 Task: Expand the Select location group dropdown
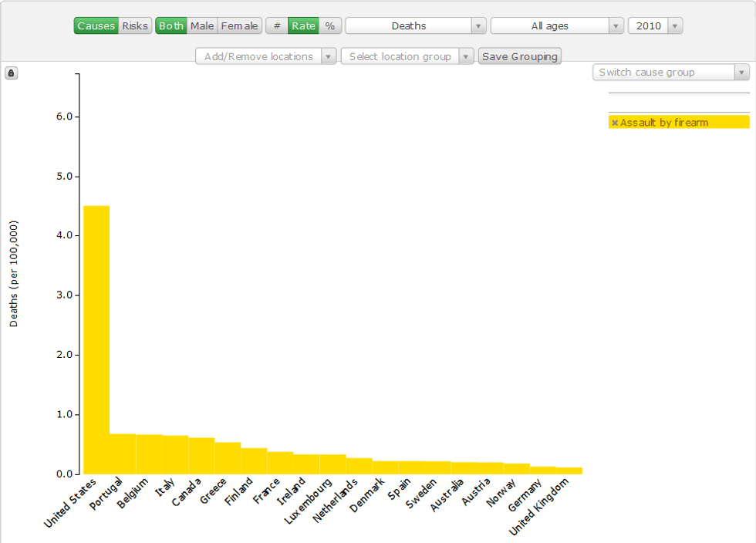(x=407, y=56)
